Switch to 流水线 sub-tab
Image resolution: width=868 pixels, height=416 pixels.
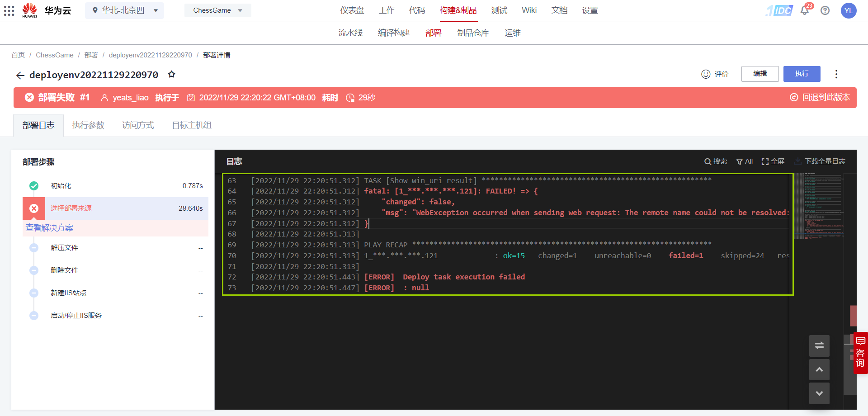click(x=350, y=33)
